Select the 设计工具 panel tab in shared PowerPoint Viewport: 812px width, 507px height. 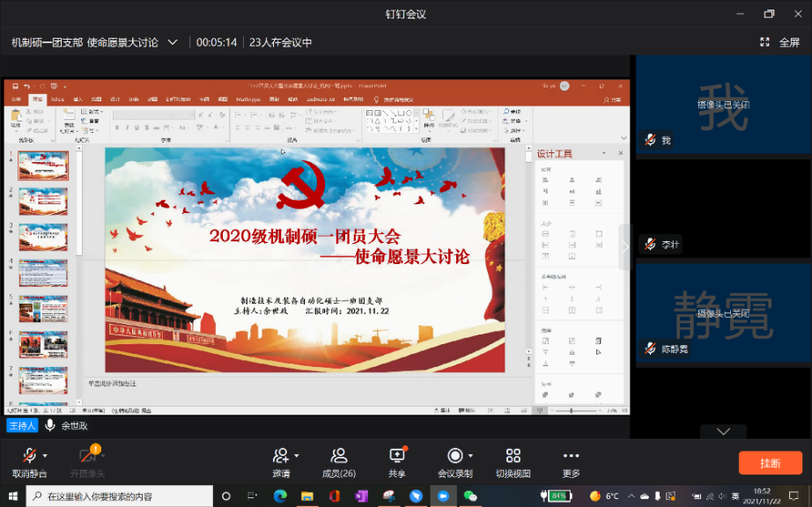[555, 154]
